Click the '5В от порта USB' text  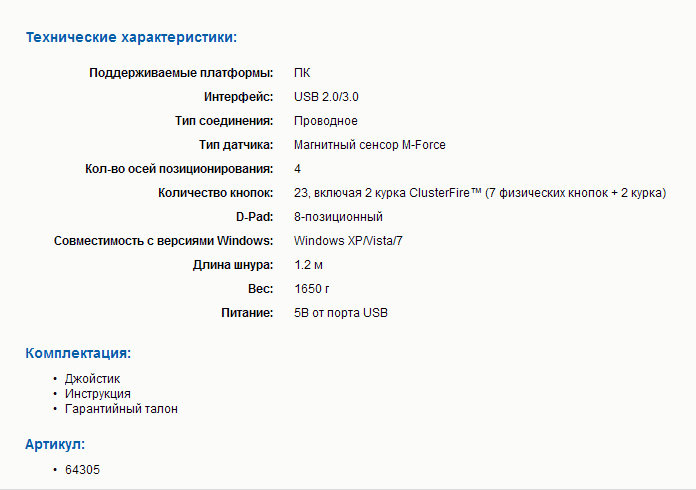pos(341,313)
